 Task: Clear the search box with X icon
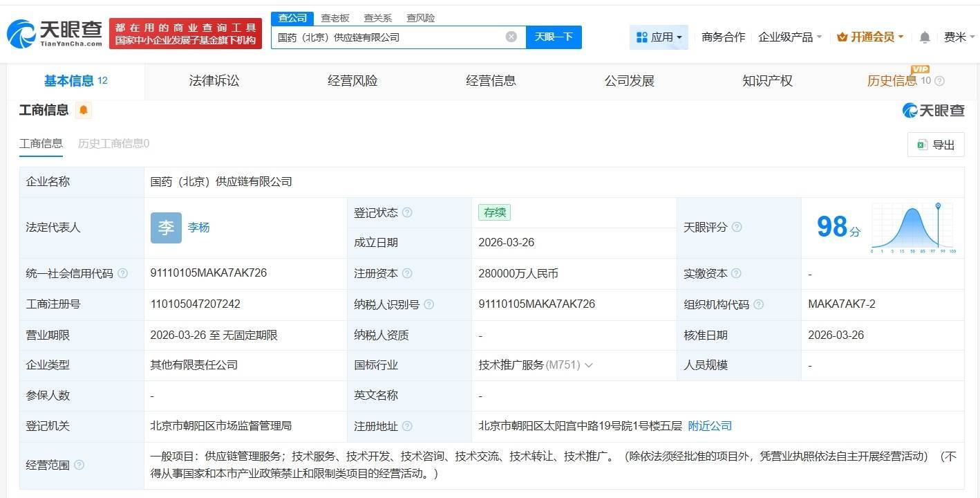coord(511,37)
